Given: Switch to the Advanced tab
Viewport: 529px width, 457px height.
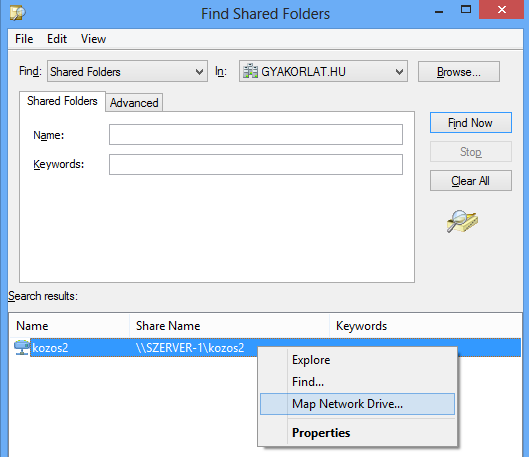Looking at the screenshot, I should [134, 103].
